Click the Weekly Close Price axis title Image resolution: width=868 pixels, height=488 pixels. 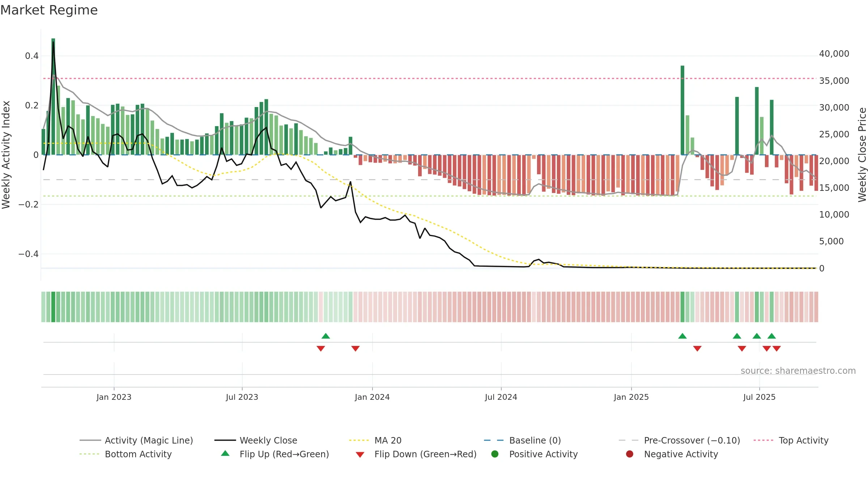pos(862,155)
